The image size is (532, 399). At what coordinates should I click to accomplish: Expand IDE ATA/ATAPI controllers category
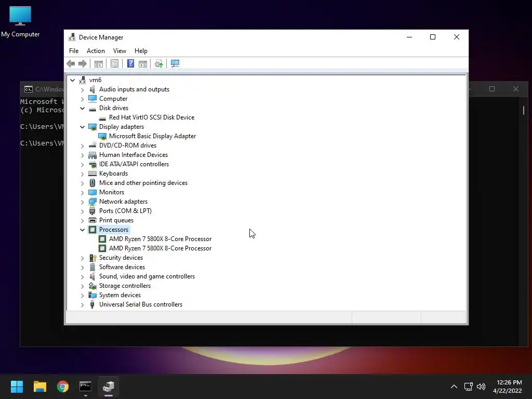82,165
